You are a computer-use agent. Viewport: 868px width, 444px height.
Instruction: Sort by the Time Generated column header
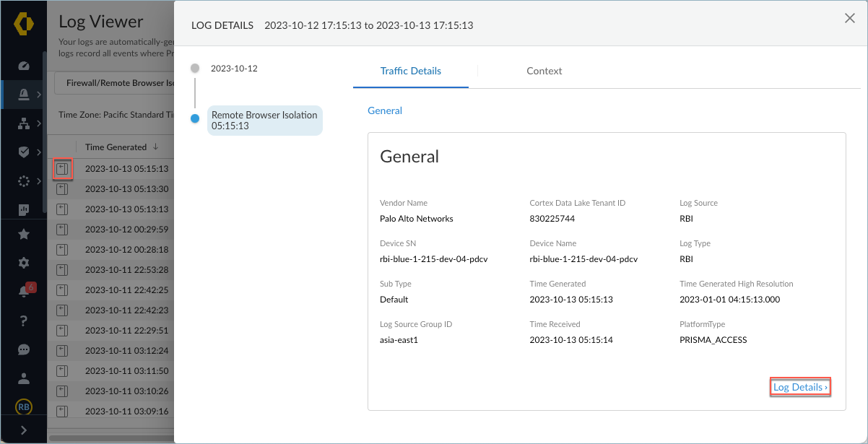pos(116,147)
